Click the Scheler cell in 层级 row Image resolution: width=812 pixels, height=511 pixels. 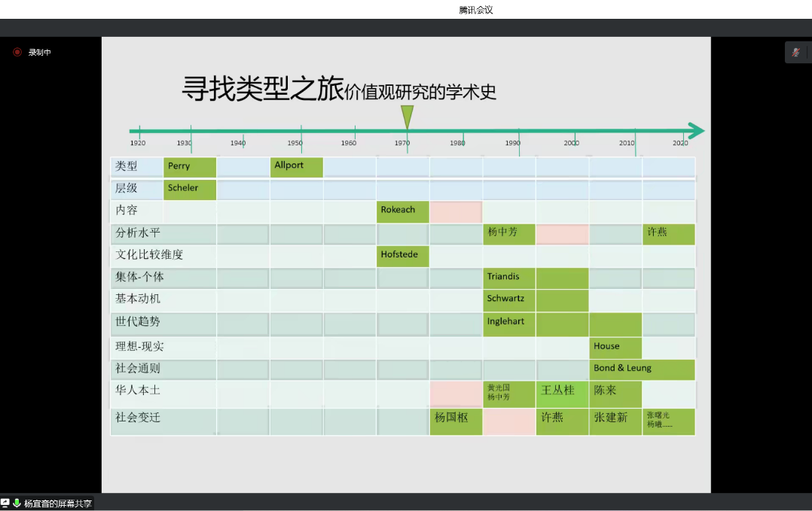[190, 189]
